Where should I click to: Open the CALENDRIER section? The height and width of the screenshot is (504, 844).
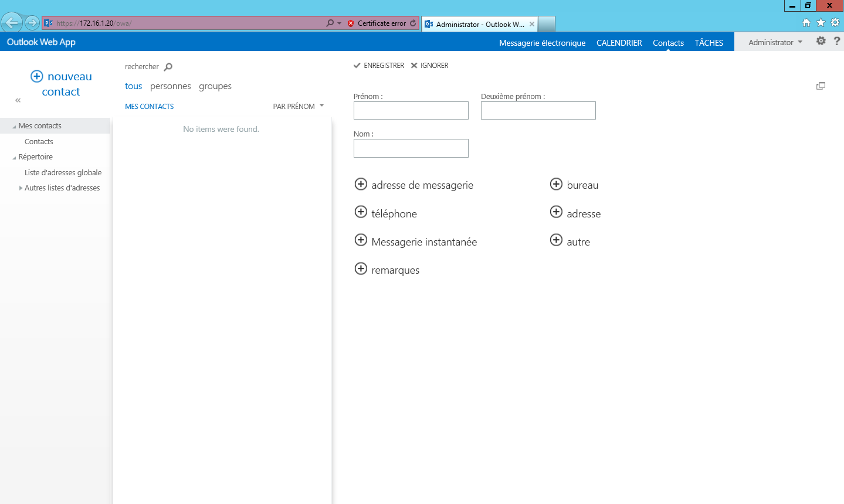[x=619, y=42]
